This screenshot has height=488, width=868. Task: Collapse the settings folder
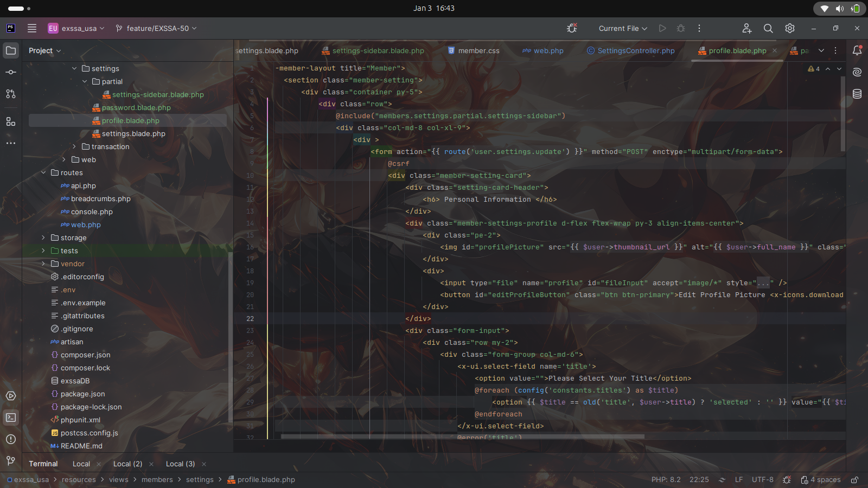[x=74, y=68]
